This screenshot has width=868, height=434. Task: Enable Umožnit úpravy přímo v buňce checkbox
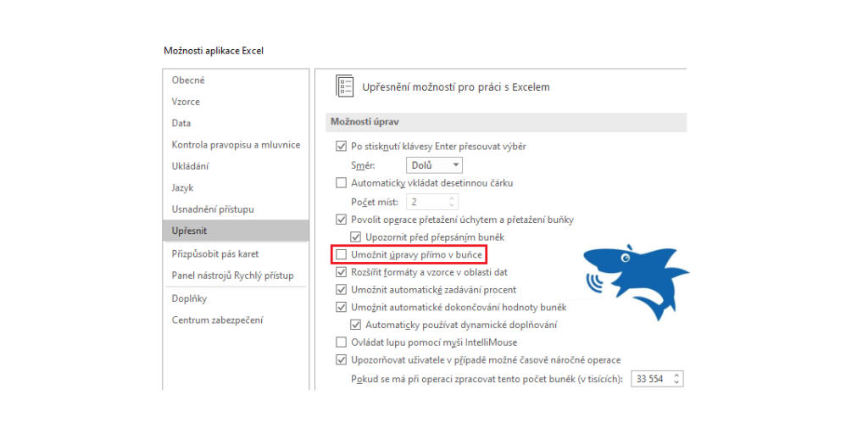coord(341,255)
